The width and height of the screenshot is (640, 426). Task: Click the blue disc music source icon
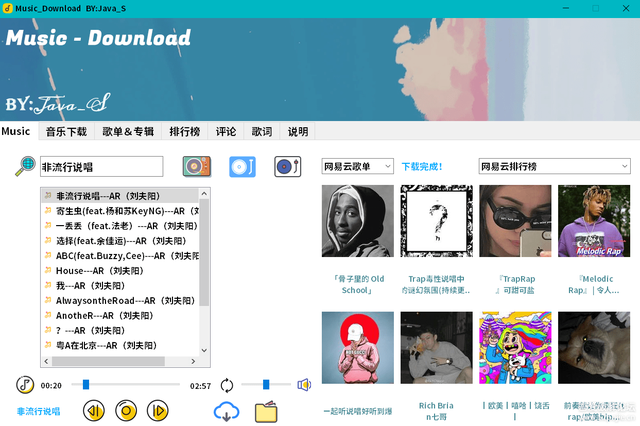pos(242,166)
